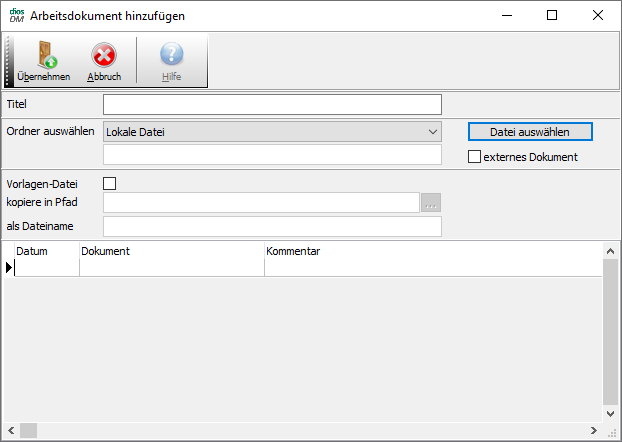Click the toolbar drag handle grip

click(9, 61)
